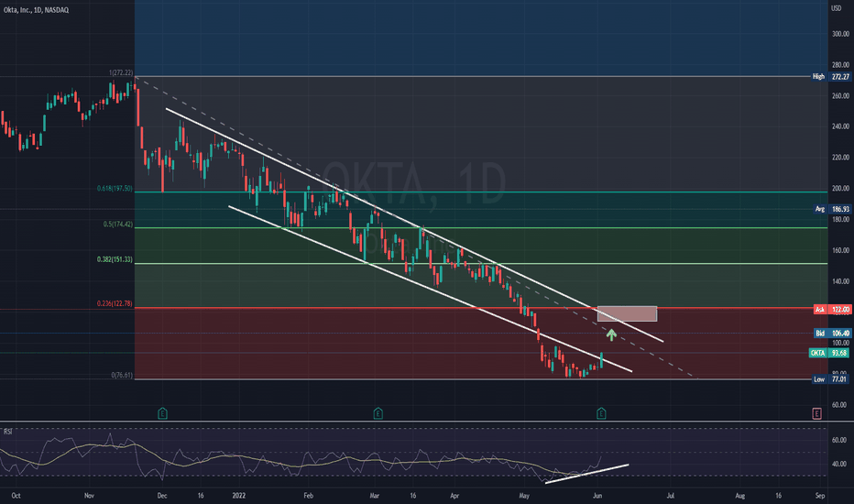This screenshot has height=504, width=854.
Task: Click the RSI indicator label
Action: [7, 432]
